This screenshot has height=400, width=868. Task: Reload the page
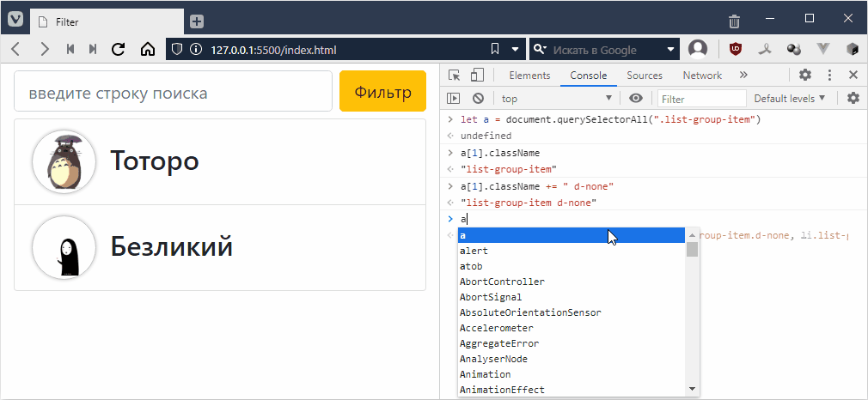pyautogui.click(x=119, y=49)
